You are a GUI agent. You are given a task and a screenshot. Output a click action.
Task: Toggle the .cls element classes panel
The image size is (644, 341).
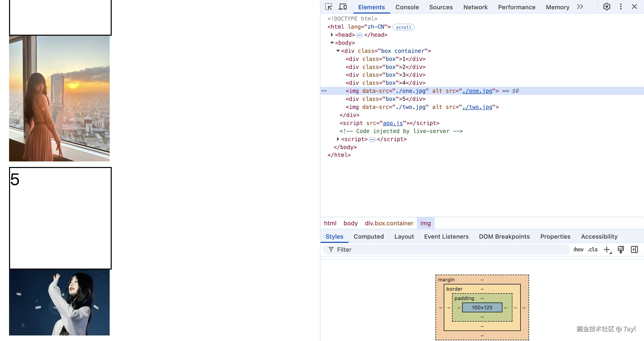point(592,249)
